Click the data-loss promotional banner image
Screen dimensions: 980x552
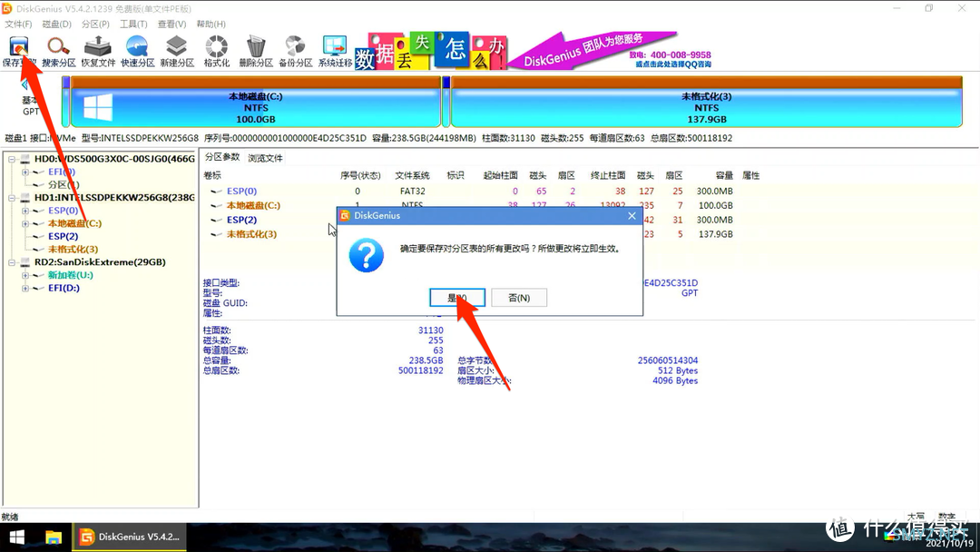click(x=431, y=51)
